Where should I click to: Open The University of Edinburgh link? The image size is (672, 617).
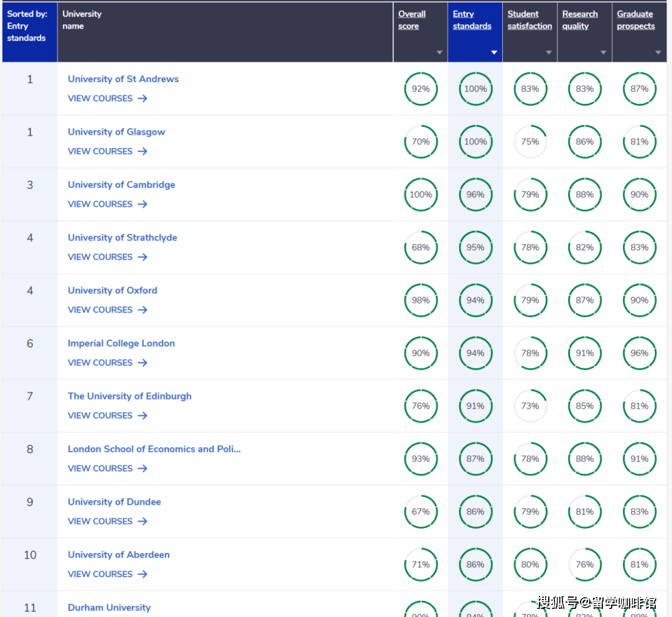point(129,396)
